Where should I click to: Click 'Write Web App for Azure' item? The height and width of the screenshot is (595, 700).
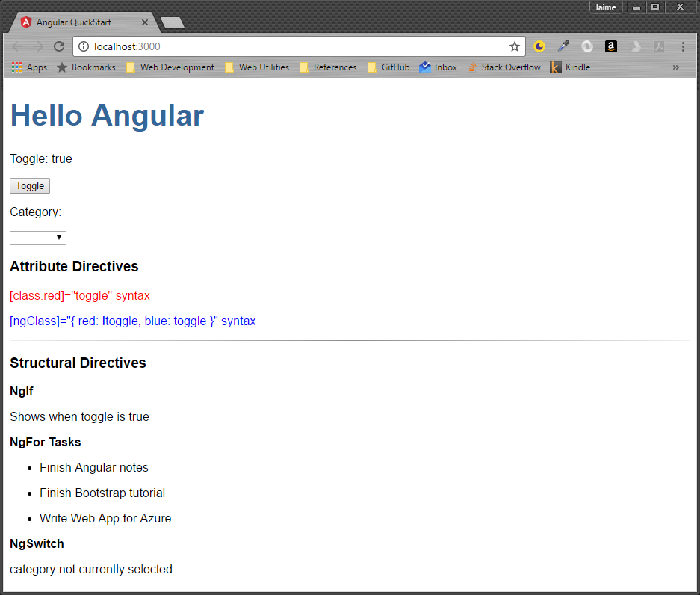pos(105,519)
